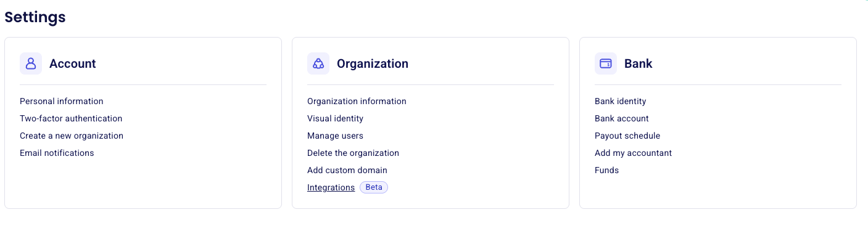Viewport: 868px width, 244px height.
Task: Select Create a new organization
Action: (x=72, y=136)
